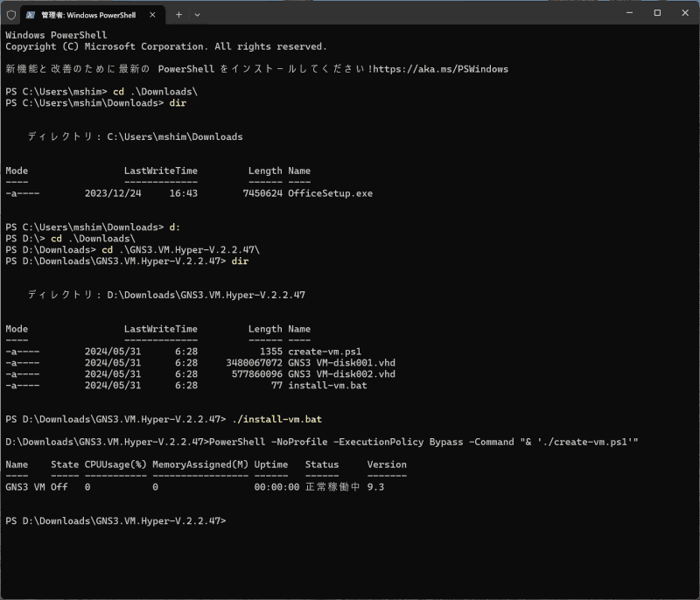Click the 577860096 file length value
The image size is (700, 600).
click(256, 373)
